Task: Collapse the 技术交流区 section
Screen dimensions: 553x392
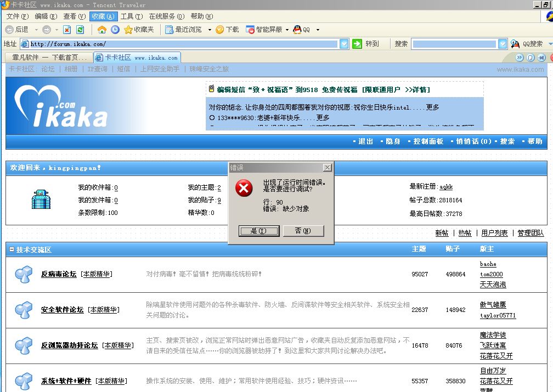Action: (x=12, y=249)
